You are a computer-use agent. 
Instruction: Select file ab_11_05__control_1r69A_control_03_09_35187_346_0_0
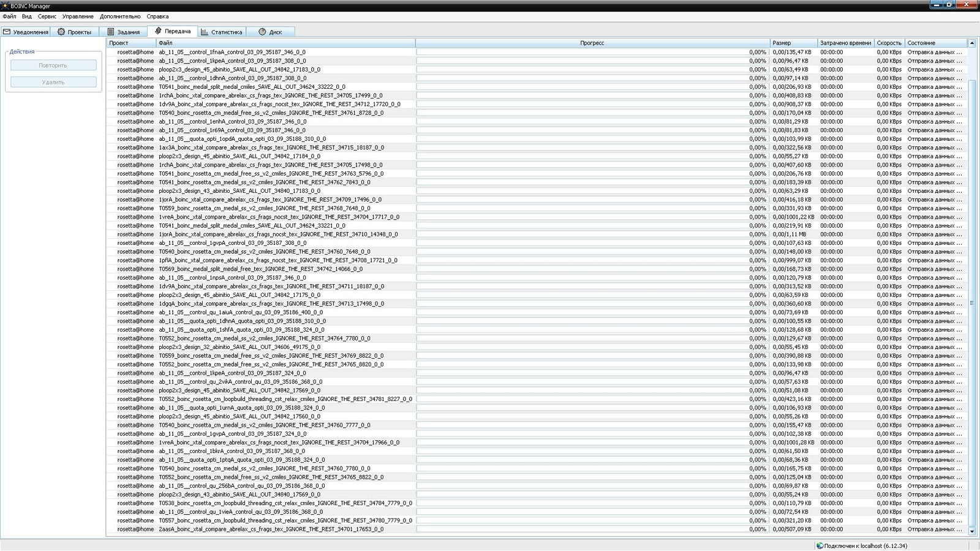(232, 130)
